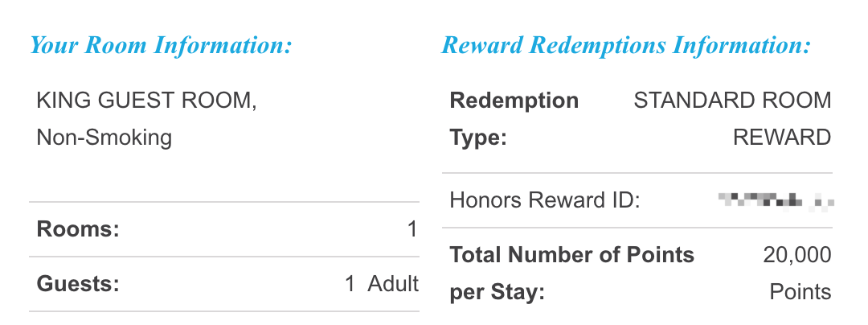This screenshot has width=868, height=325.
Task: Select the "STANDARD ROOM" text
Action: point(732,101)
